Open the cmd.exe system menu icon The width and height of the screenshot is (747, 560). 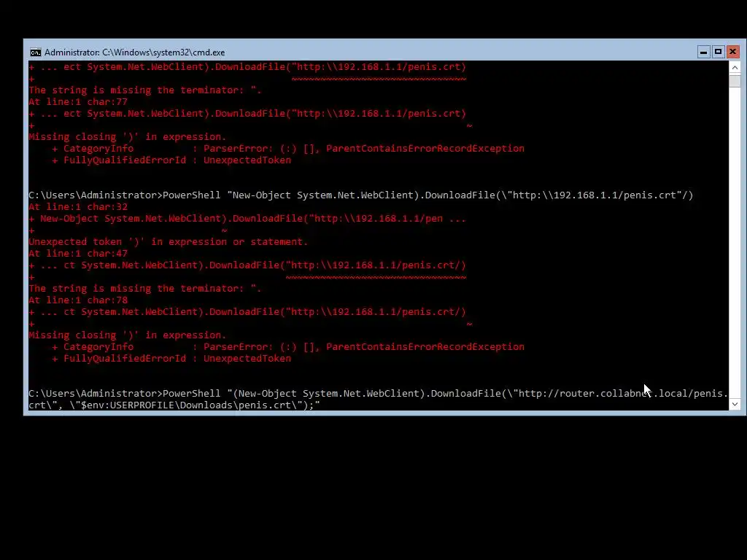36,52
